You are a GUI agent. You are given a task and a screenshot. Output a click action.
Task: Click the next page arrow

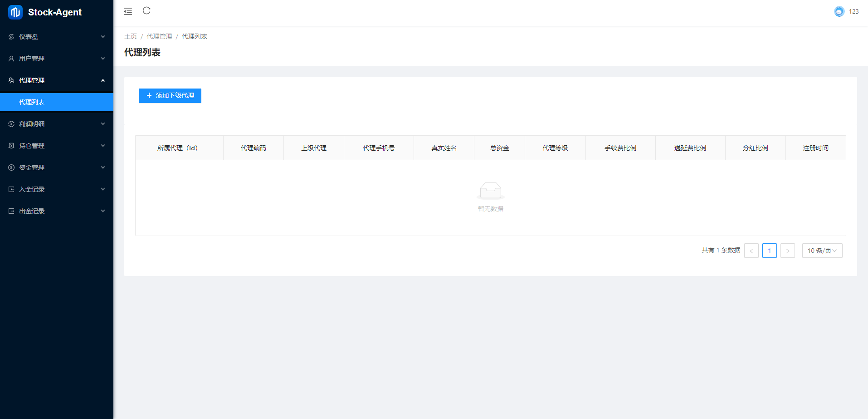(x=787, y=251)
